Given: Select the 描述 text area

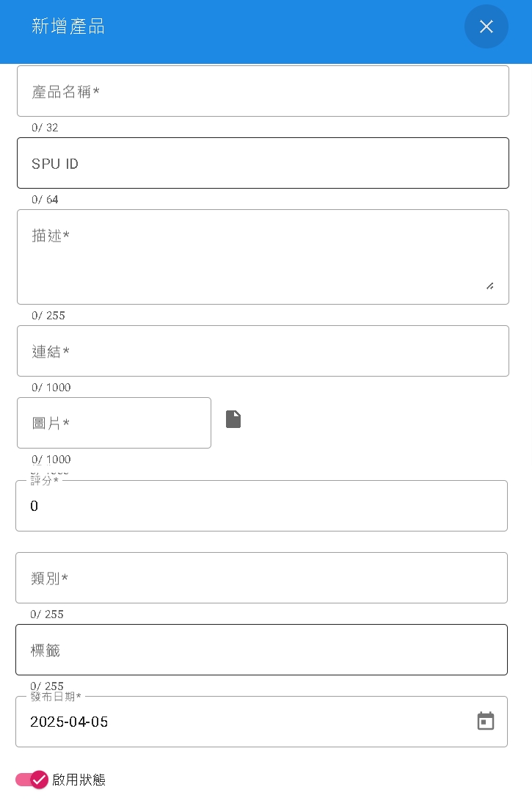Looking at the screenshot, I should pyautogui.click(x=249, y=257).
